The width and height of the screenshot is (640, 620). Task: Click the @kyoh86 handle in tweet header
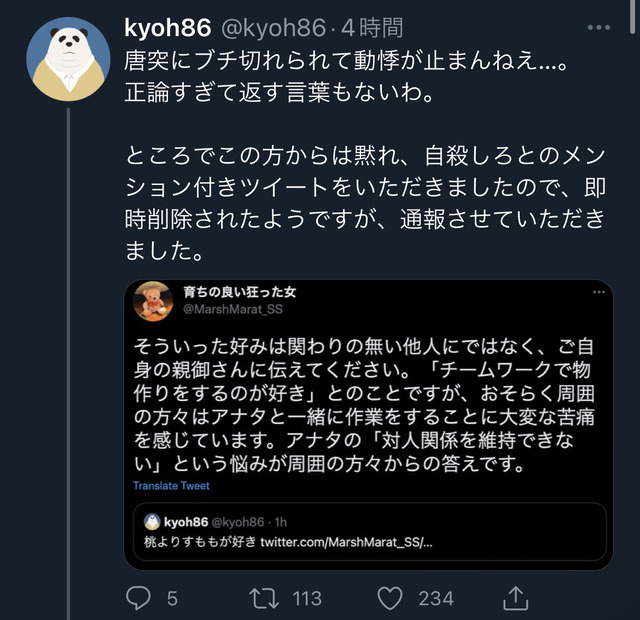coord(273,28)
